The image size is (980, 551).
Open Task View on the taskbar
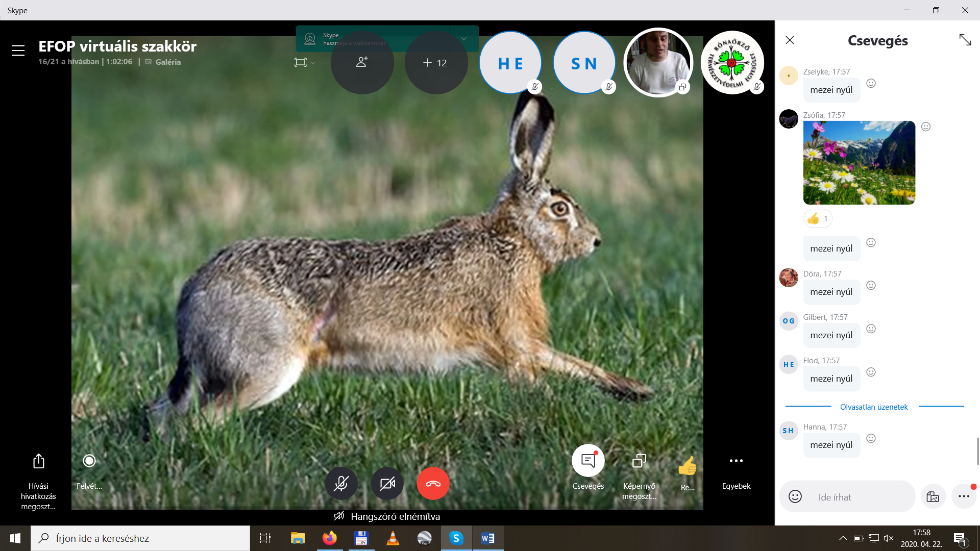point(265,538)
